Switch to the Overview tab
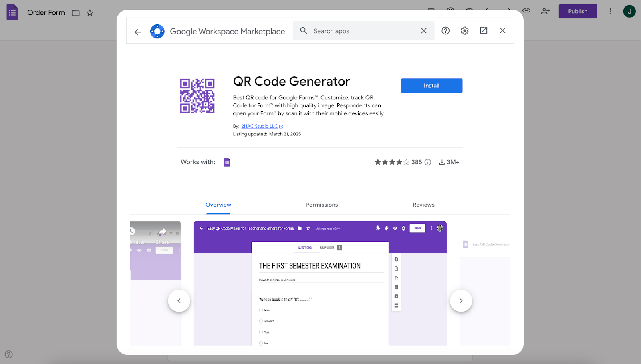The height and width of the screenshot is (364, 641). [218, 205]
